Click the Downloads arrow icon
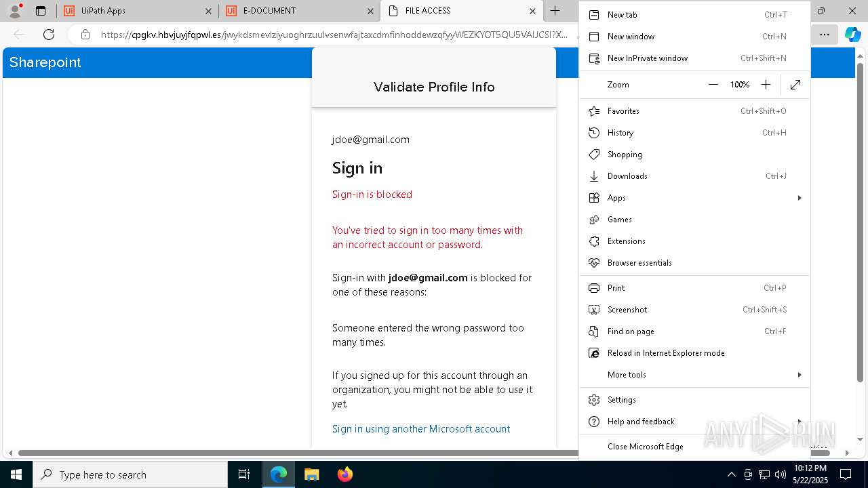Viewport: 868px width, 488px height. 594,176
